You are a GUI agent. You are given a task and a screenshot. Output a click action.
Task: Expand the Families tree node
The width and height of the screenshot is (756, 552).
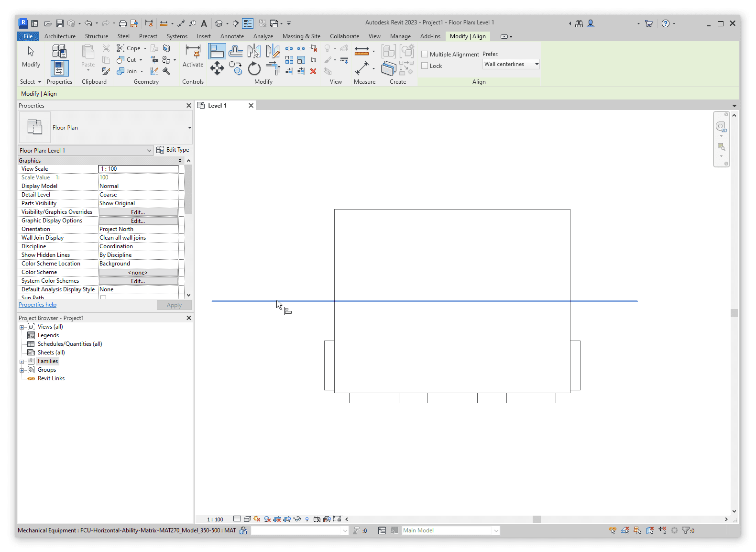[22, 362]
